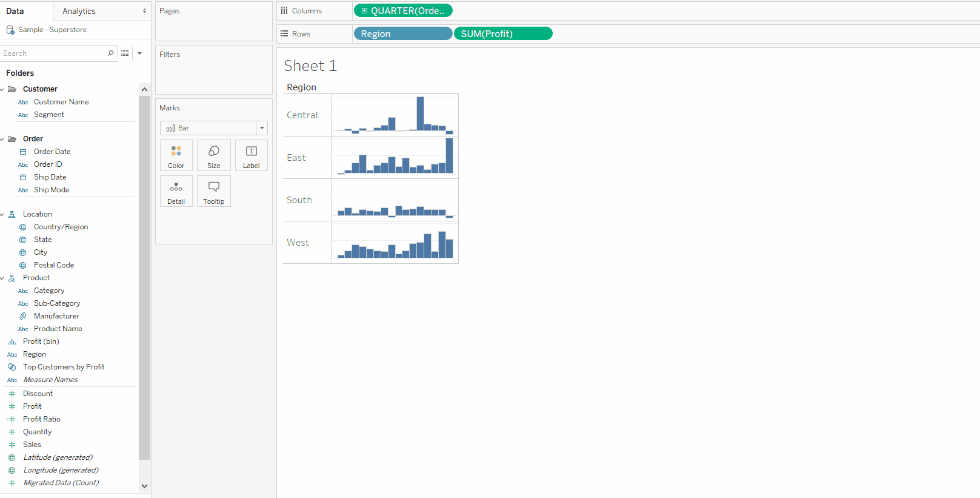This screenshot has width=980, height=498.
Task: Click the hierarchy icon next to Location
Action: point(12,214)
